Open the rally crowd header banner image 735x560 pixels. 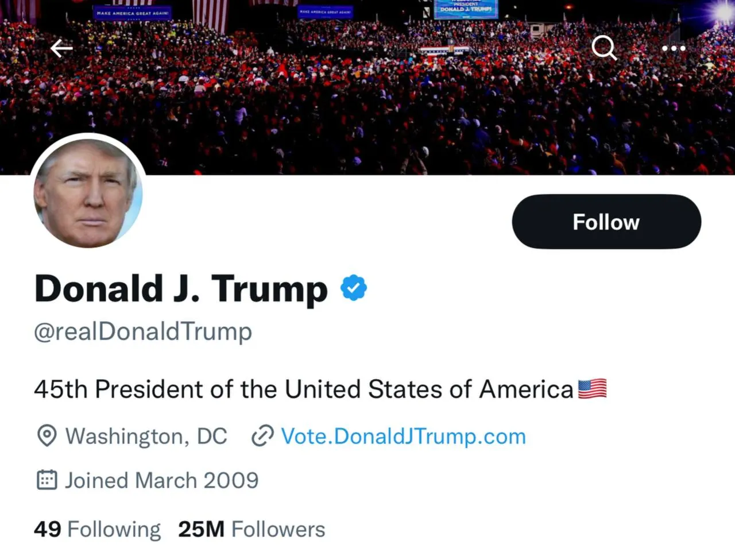(x=367, y=103)
